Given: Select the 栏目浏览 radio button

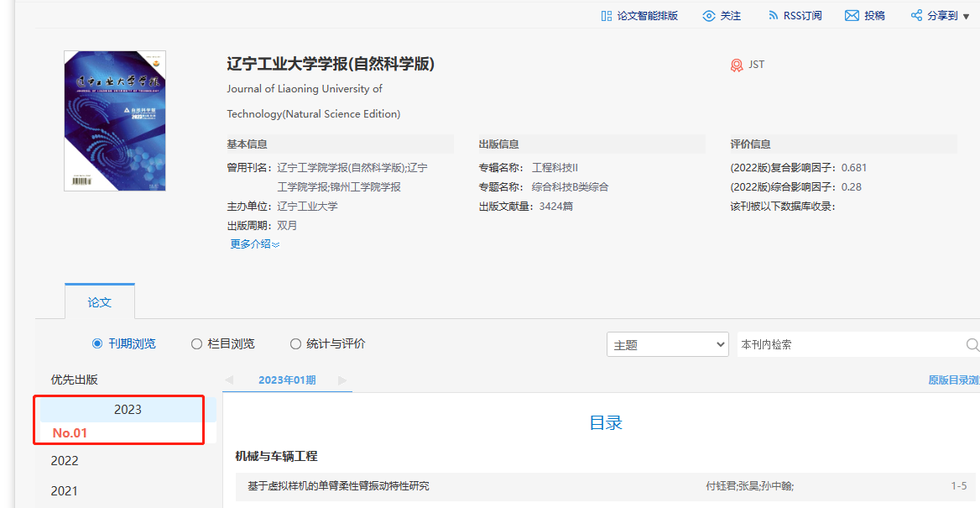Looking at the screenshot, I should point(196,343).
